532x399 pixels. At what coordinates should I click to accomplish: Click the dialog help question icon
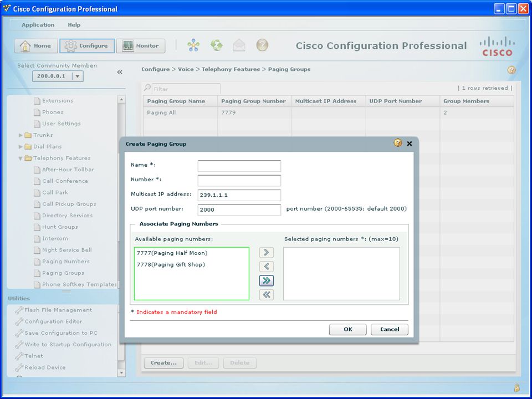tap(398, 143)
